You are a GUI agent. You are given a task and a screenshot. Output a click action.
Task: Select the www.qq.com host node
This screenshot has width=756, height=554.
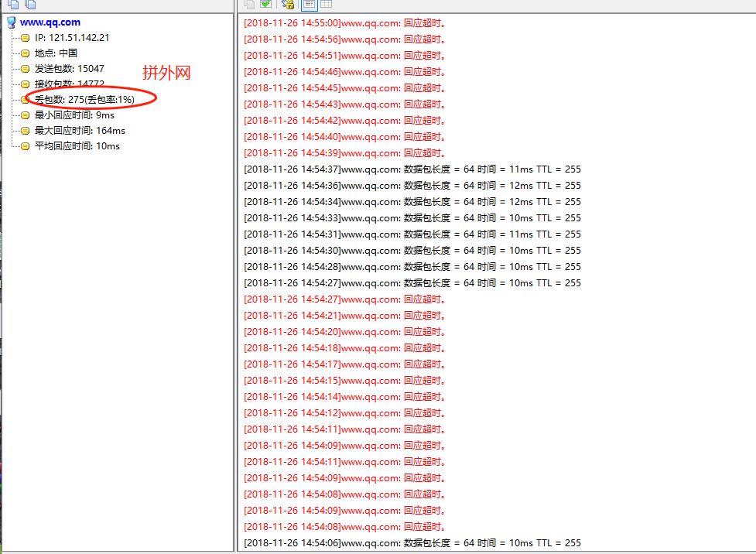(50, 22)
